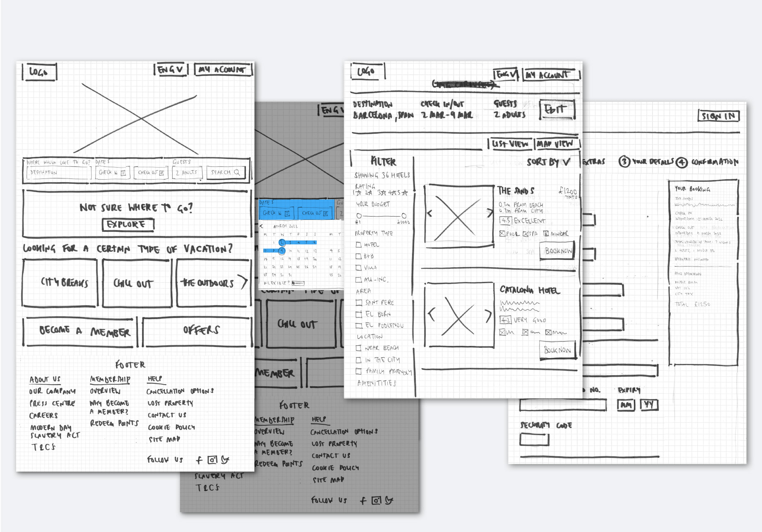Tick the Hotel property type checkbox
Image resolution: width=762 pixels, height=532 pixels.
(359, 245)
